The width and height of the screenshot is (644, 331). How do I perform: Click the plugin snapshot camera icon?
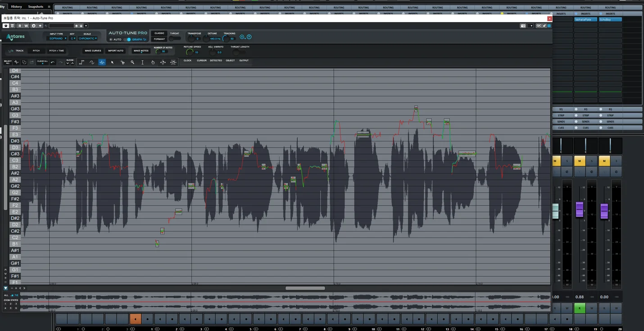[x=523, y=26]
